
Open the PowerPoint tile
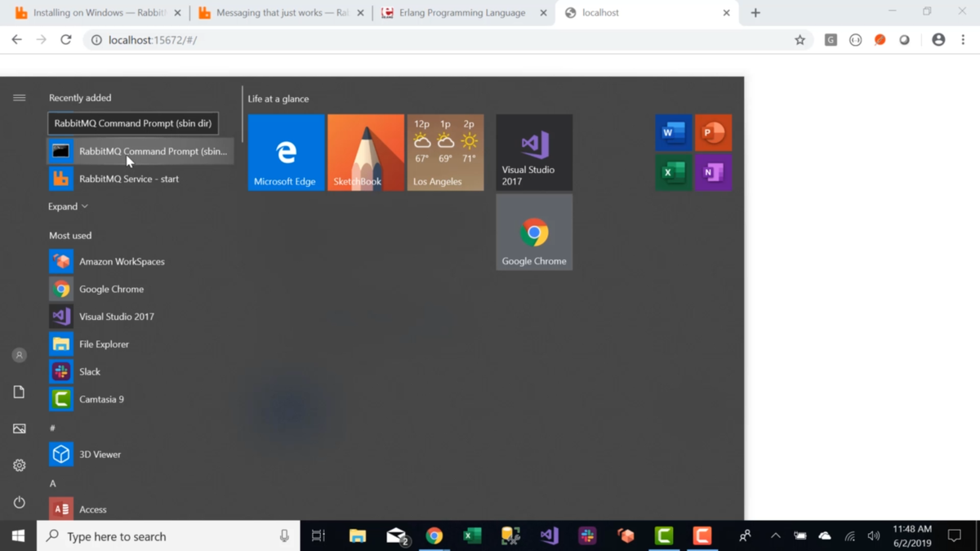(713, 133)
